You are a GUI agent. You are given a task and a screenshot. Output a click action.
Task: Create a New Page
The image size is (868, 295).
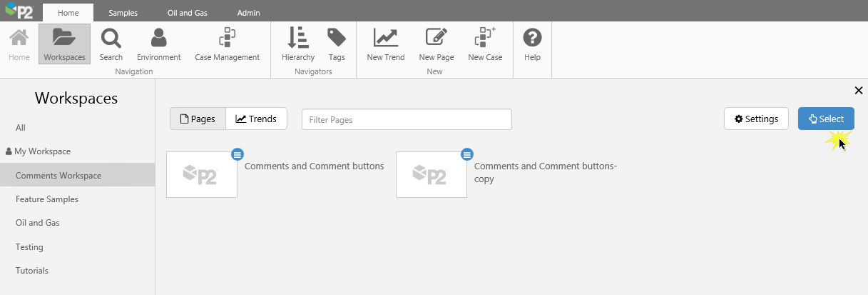(436, 44)
